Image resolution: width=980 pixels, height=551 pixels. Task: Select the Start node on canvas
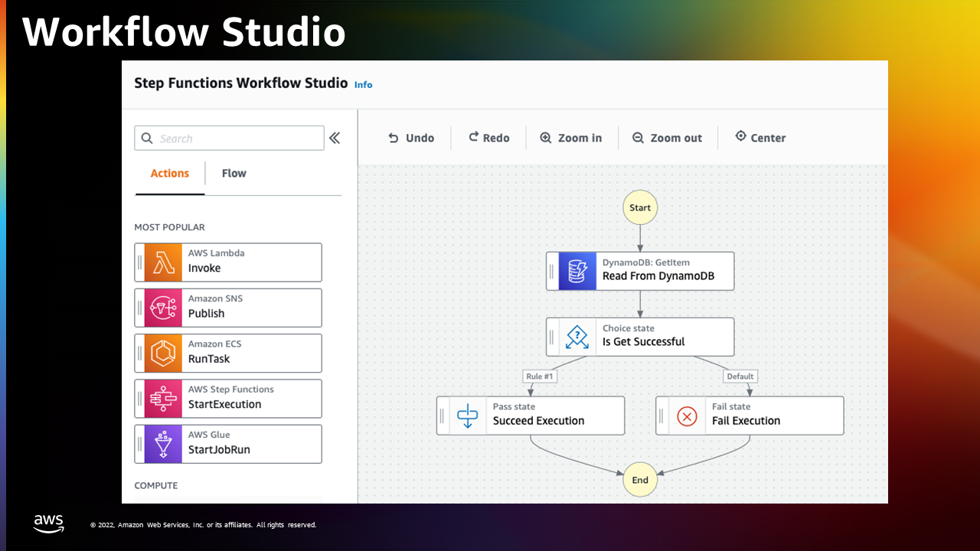pyautogui.click(x=640, y=207)
